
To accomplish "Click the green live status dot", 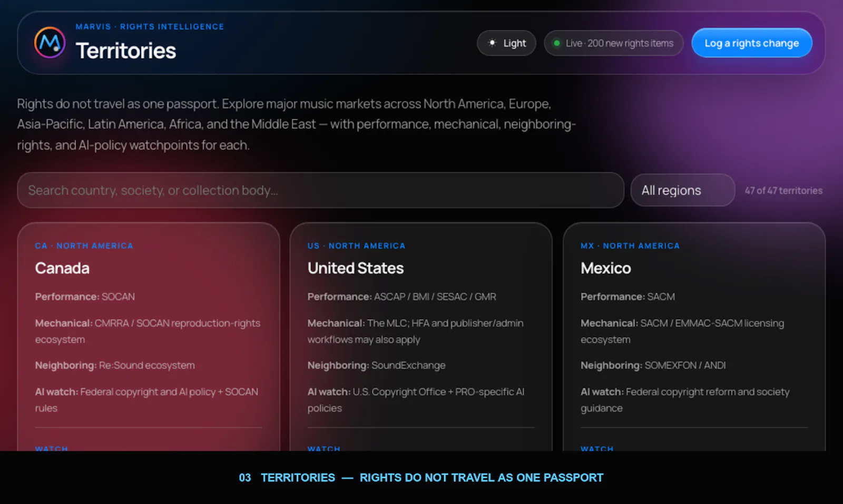I will click(x=556, y=43).
